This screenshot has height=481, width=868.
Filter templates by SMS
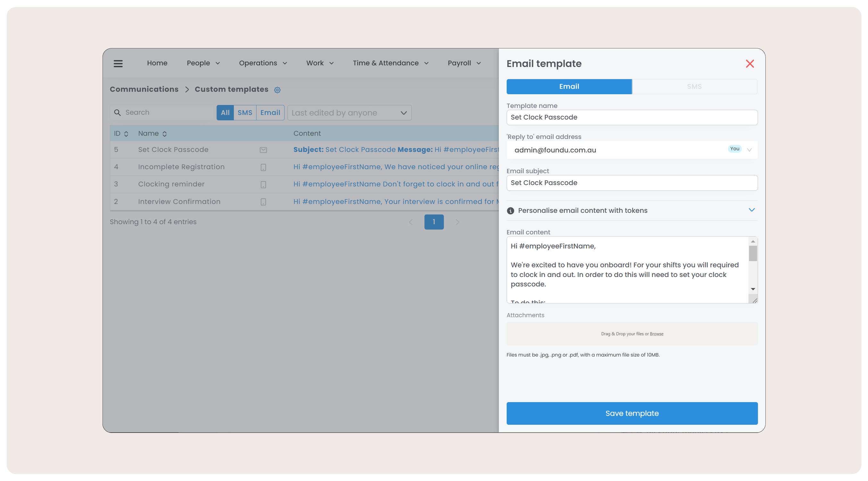[x=245, y=113]
